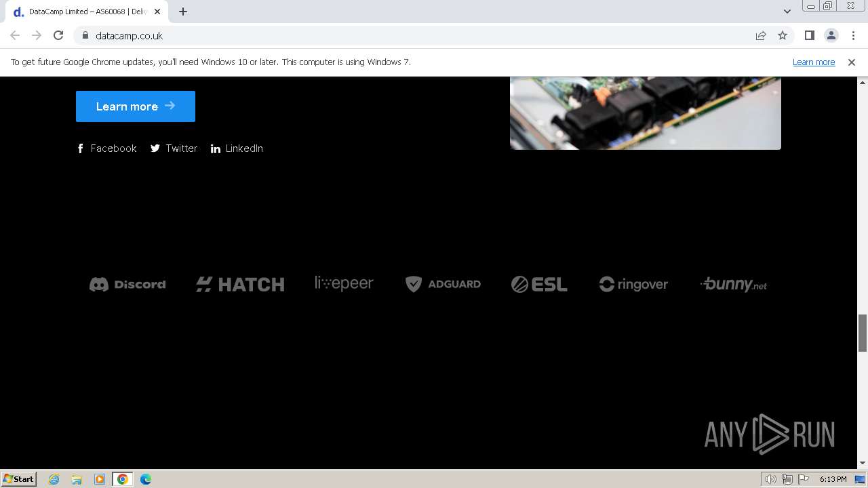Open the Chrome side panel
Screen dimensions: 868x488
coord(809,35)
